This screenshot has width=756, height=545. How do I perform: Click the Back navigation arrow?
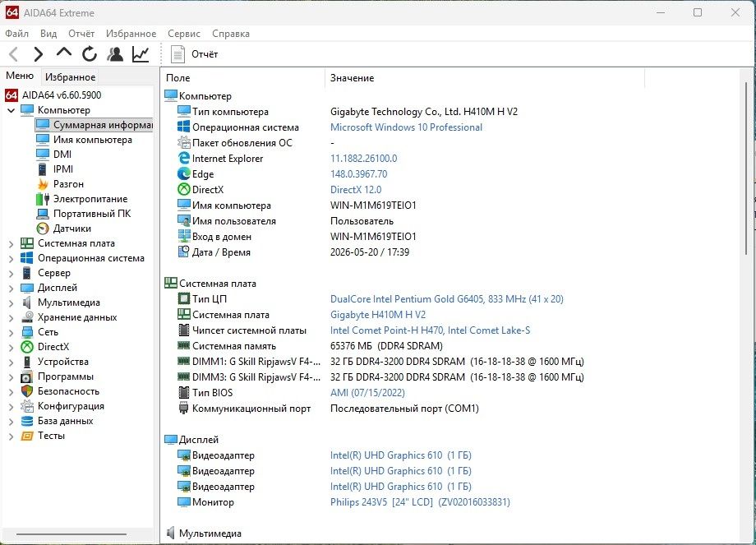(x=14, y=54)
